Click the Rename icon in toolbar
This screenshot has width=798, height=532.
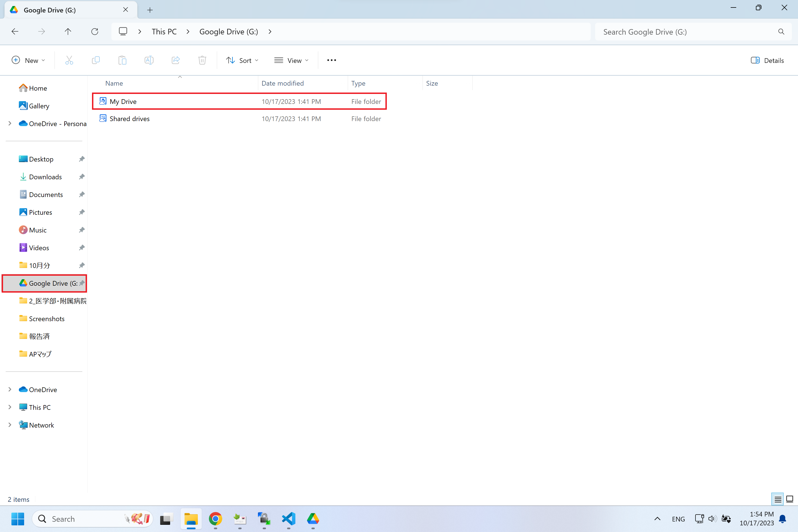click(149, 60)
